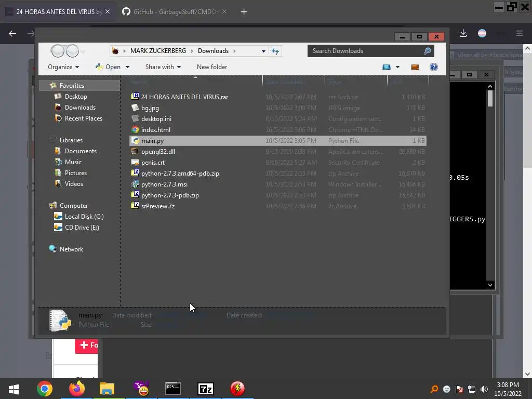
Task: Select Music library
Action: pyautogui.click(x=73, y=162)
